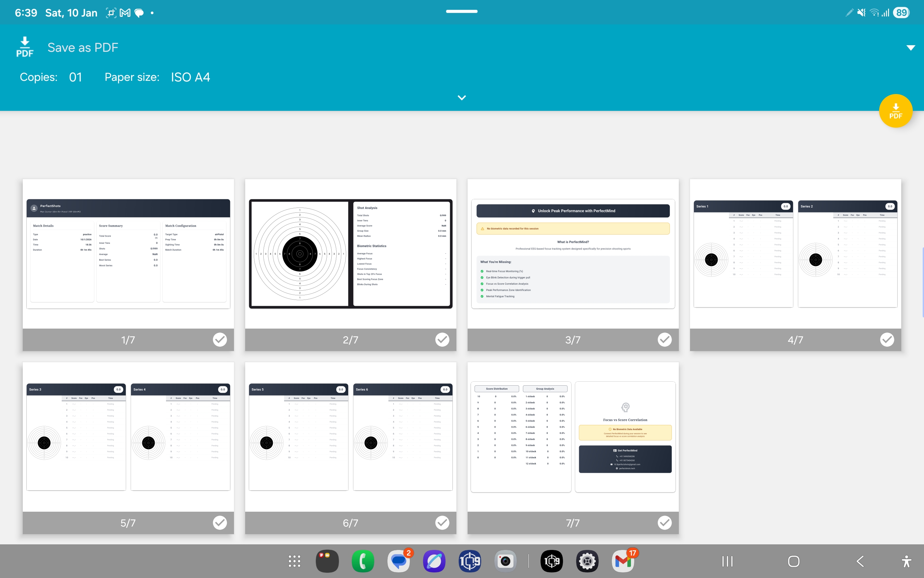Open the Messages app with badge 2
924x578 pixels.
coord(398,561)
